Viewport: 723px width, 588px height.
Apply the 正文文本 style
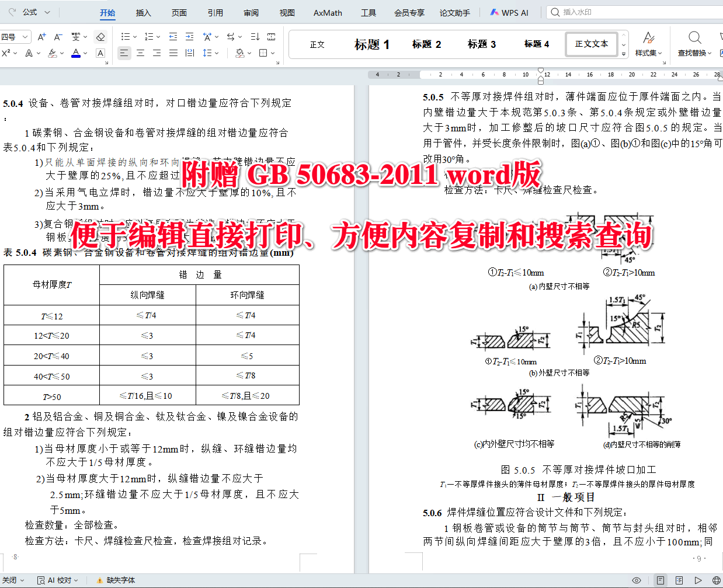592,44
